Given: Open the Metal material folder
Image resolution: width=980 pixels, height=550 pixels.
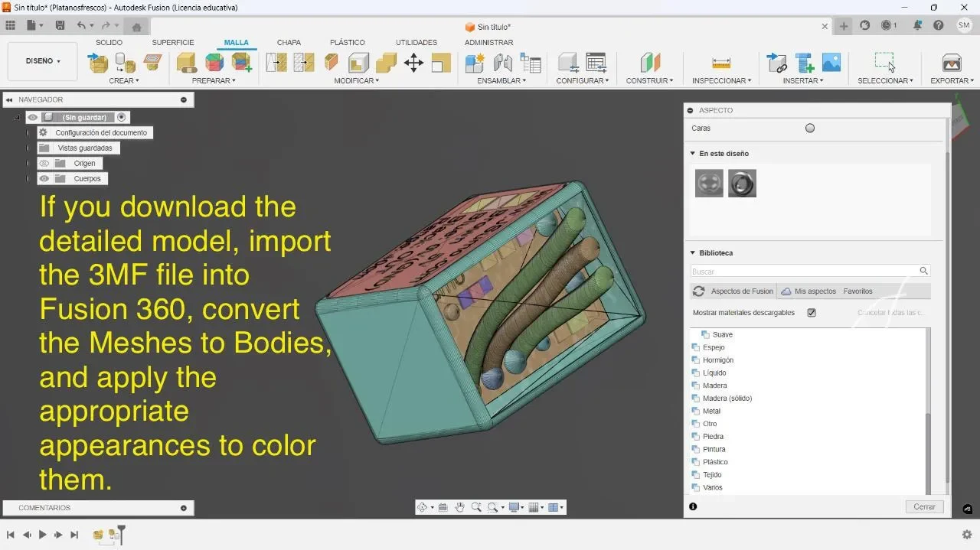Looking at the screenshot, I should [711, 412].
